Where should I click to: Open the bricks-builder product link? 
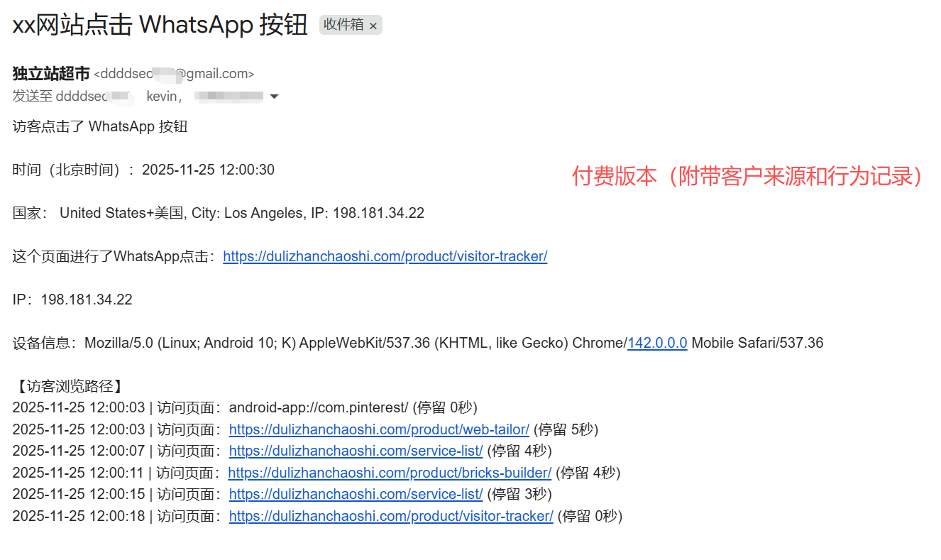coord(390,473)
